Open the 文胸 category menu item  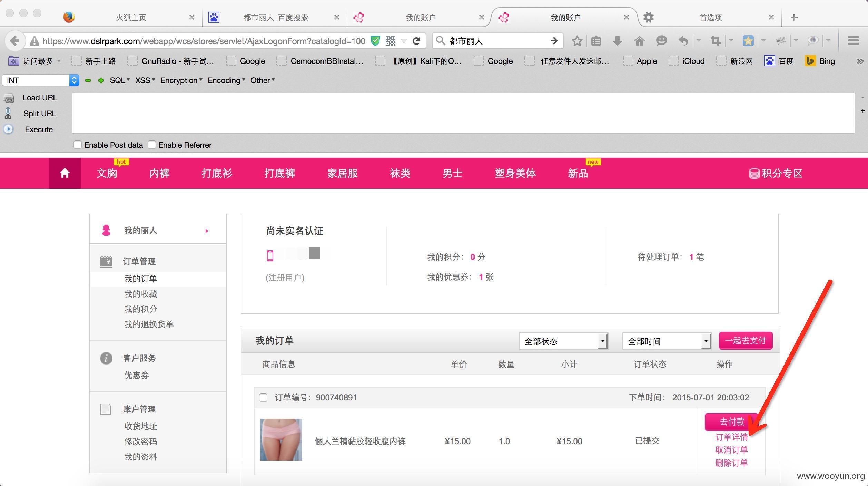[107, 173]
